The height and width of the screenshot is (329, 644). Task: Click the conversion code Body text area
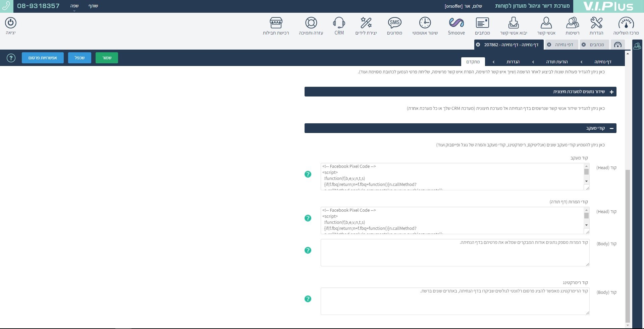[455, 253]
